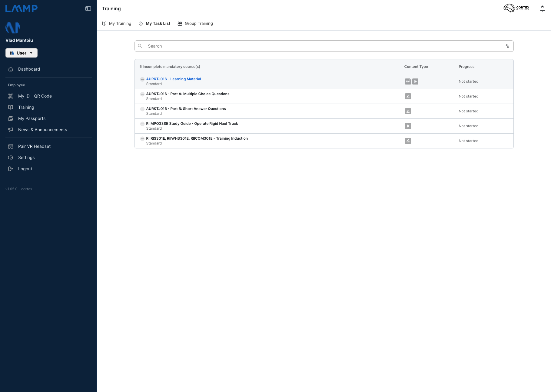The image size is (551, 392).
Task: Switch to My Training tab
Action: pyautogui.click(x=117, y=24)
